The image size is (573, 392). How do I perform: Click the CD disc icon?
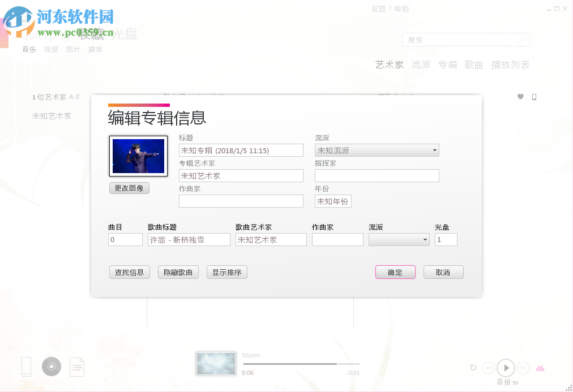[51, 367]
